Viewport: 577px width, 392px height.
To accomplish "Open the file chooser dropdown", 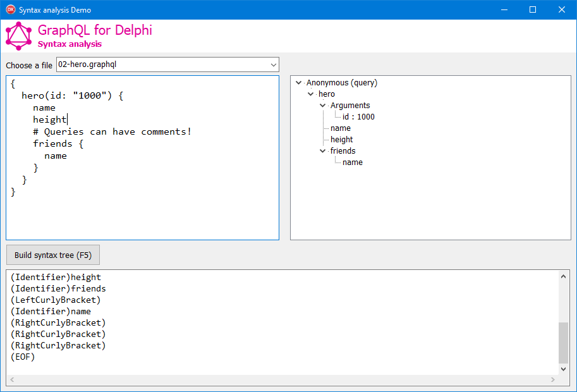I will coord(273,64).
